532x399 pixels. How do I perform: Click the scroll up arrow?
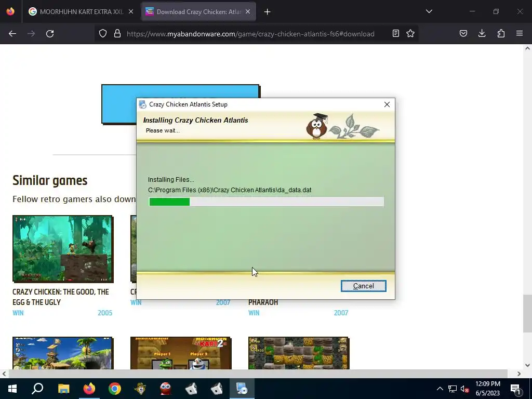click(x=527, y=48)
